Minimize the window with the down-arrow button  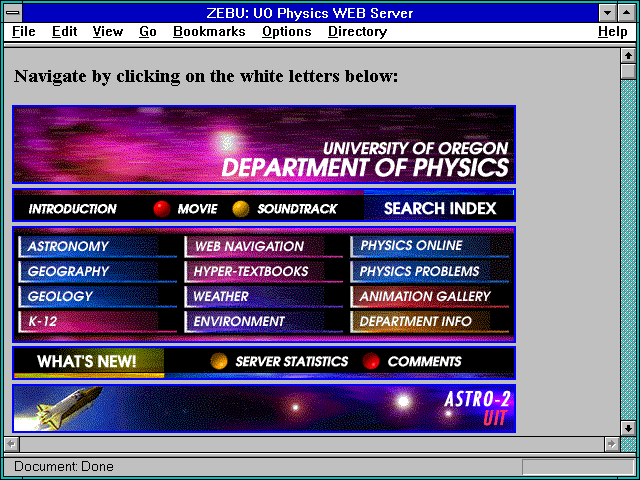pyautogui.click(x=608, y=13)
